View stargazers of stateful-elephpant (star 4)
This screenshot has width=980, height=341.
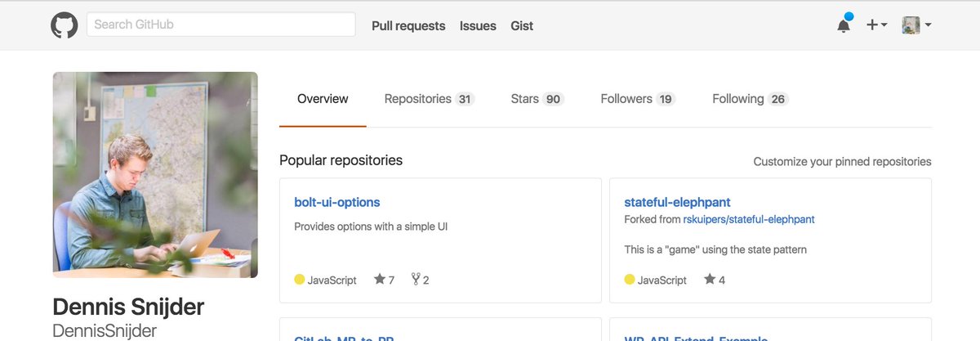coord(715,280)
